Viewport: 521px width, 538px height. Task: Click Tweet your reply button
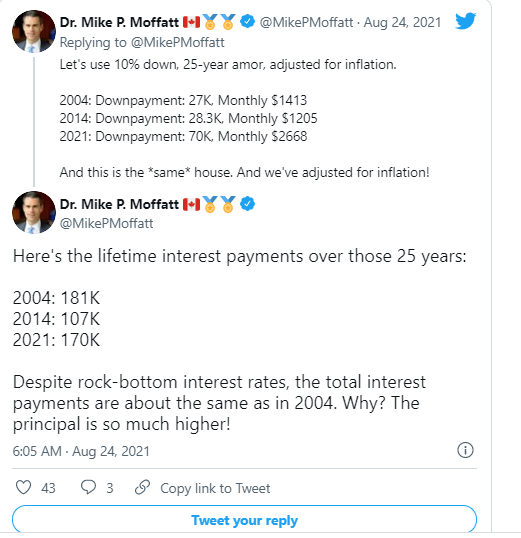tap(244, 520)
